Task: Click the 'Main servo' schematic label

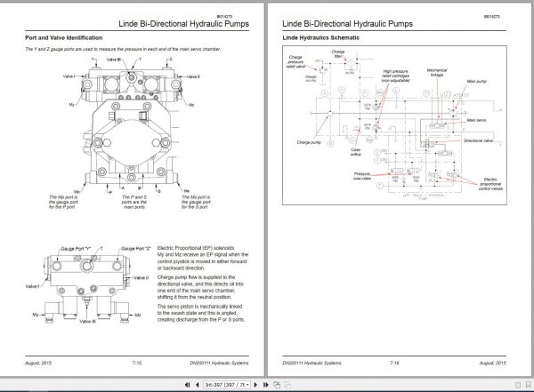Action: pyautogui.click(x=477, y=120)
